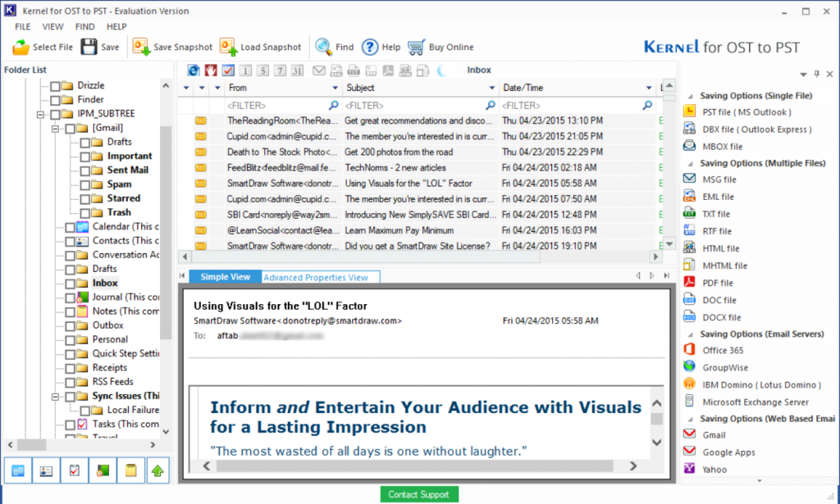This screenshot has width=840, height=504.
Task: Collapse the IPM_SUBTREE branch
Action: [x=39, y=113]
